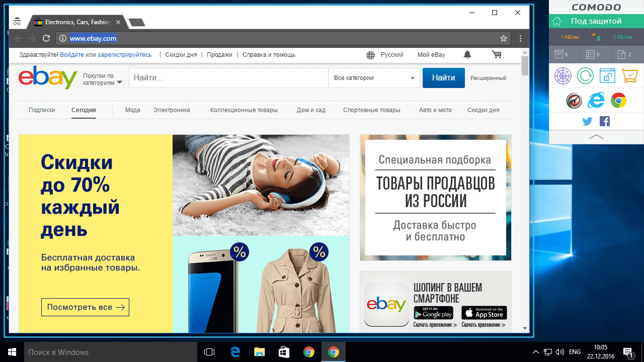This screenshot has height=362, width=644.
Task: Open the Все категории dropdown
Action: coord(374,78)
